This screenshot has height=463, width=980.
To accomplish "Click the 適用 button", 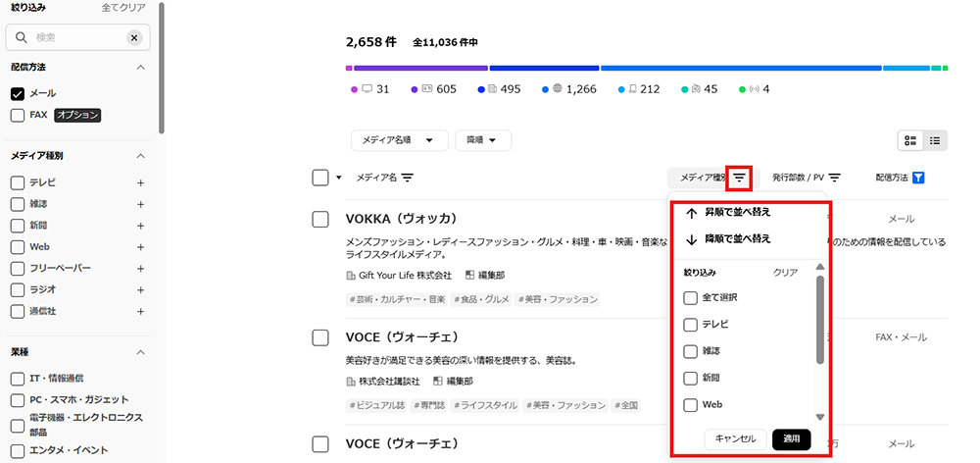I will [792, 439].
